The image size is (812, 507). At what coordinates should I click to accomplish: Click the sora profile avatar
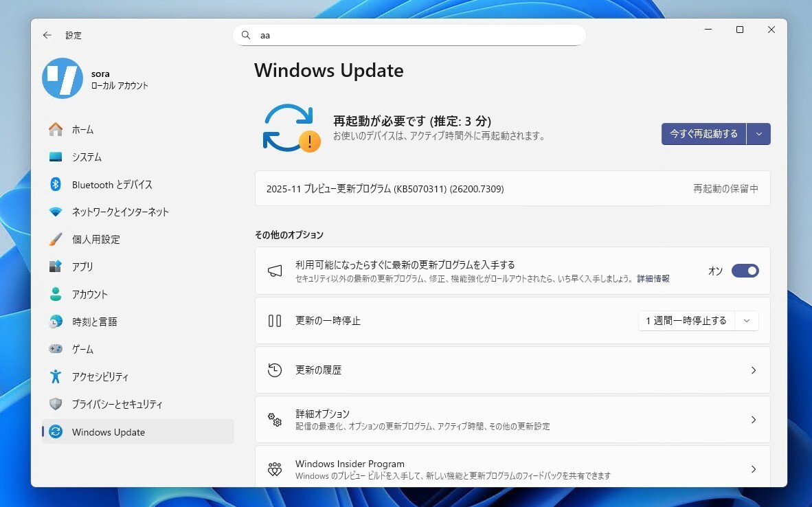pos(62,78)
